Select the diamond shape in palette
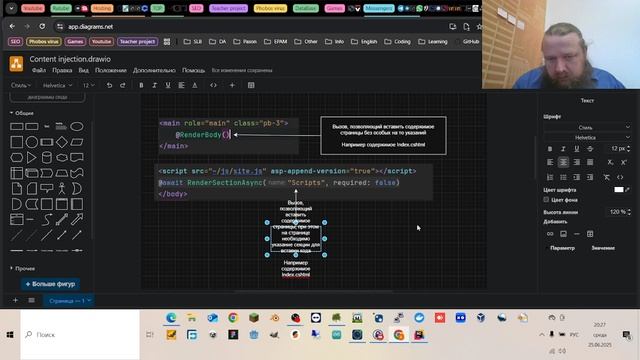Screen dimensions: 640x360 [62, 142]
